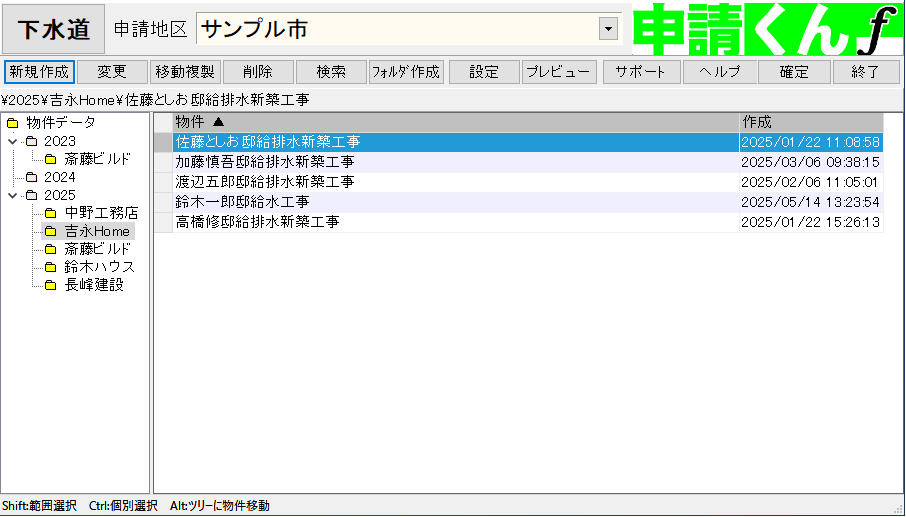Screen dimensions: 906x517
Task: Open the 申請地区 dropdown arrow
Action: pos(608,29)
